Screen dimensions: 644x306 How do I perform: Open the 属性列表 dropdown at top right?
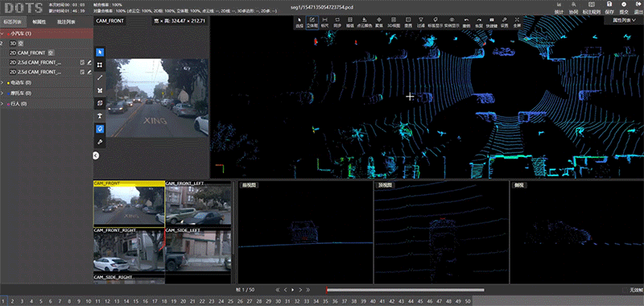click(623, 20)
